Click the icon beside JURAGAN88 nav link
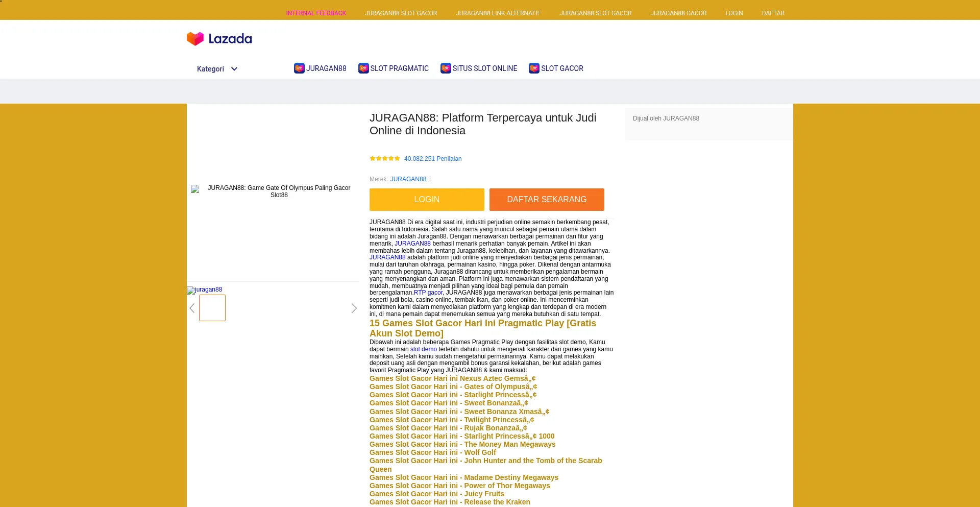Screen dimensions: 980x507 pos(299,68)
